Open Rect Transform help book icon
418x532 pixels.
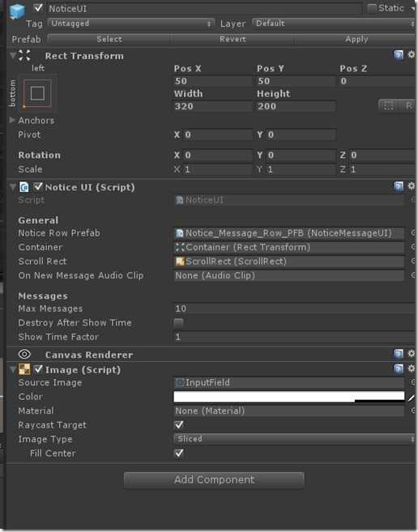[399, 54]
